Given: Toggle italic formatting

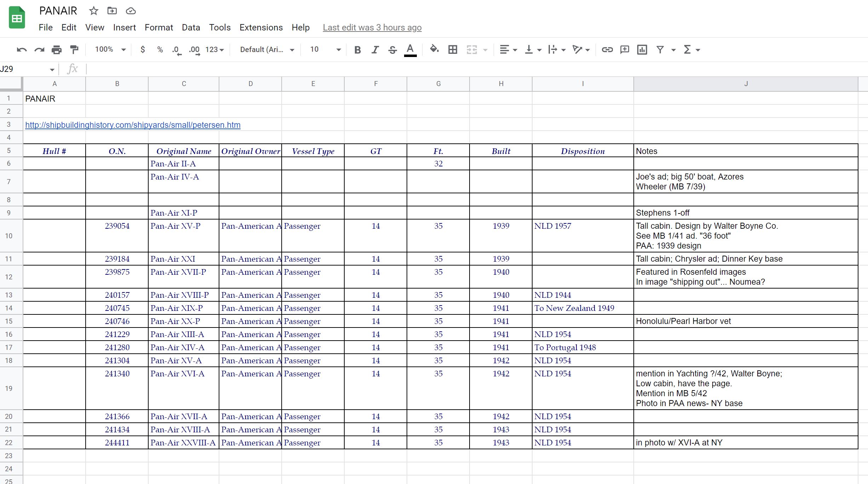Looking at the screenshot, I should point(375,50).
